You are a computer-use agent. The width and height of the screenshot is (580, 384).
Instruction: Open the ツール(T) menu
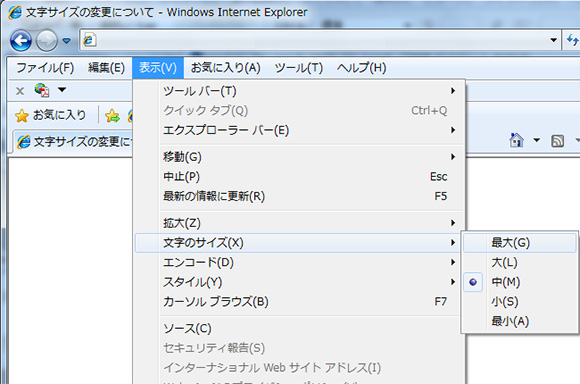[299, 68]
